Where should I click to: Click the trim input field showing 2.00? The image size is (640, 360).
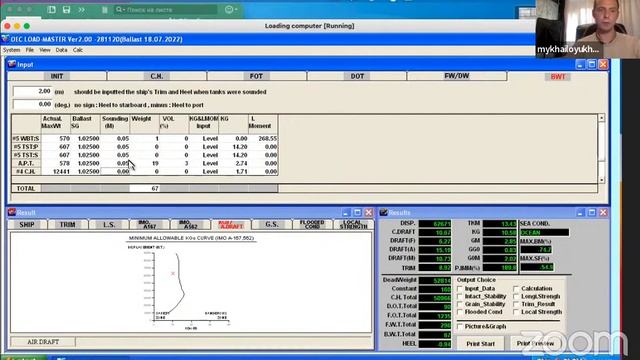tap(32, 91)
